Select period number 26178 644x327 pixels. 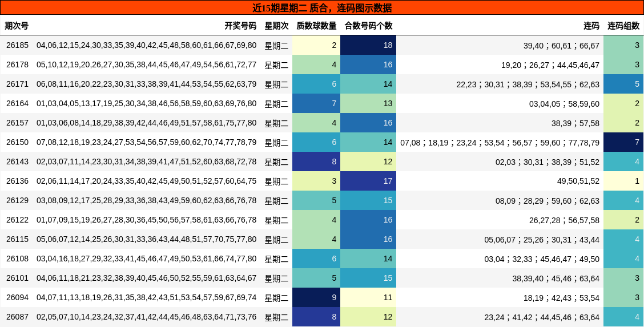point(17,65)
